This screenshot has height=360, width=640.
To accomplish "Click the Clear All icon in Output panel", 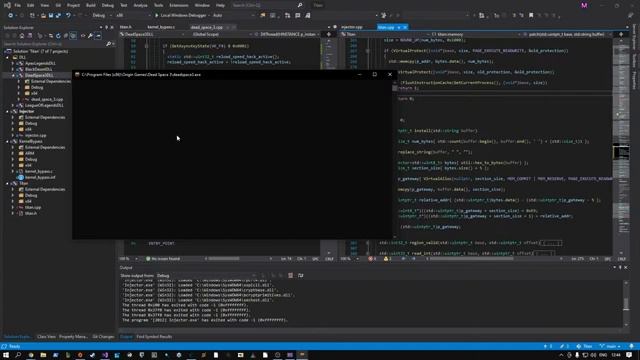I will pos(290,276).
